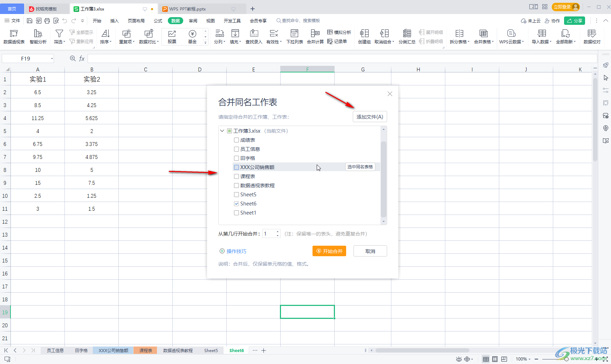Click the starting row number field
The image size is (611, 364).
(x=269, y=234)
